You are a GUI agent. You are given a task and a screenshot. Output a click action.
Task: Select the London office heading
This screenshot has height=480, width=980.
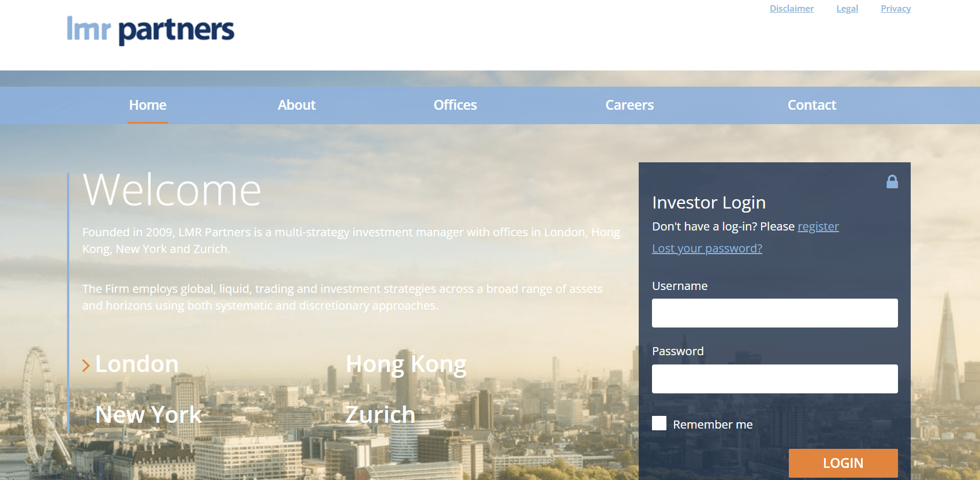137,364
